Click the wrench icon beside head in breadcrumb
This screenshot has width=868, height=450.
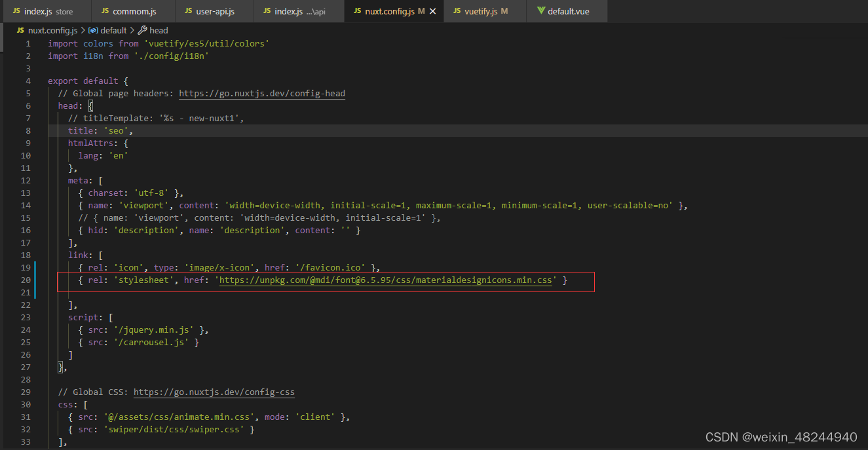click(142, 30)
